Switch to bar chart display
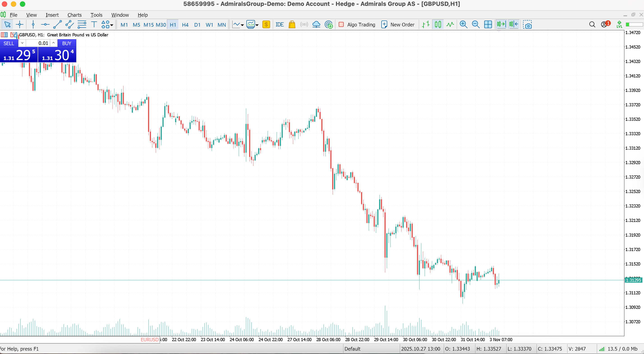Image resolution: width=644 pixels, height=354 pixels. click(x=426, y=25)
